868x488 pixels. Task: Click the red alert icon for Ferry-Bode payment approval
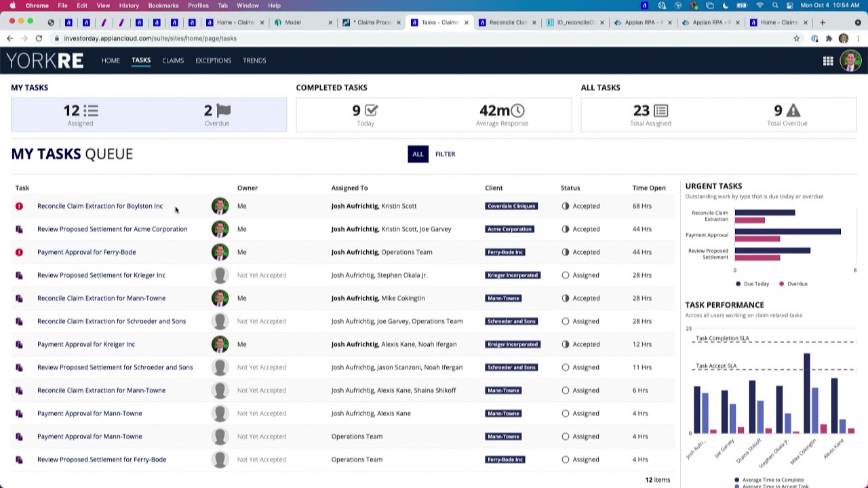(19, 252)
